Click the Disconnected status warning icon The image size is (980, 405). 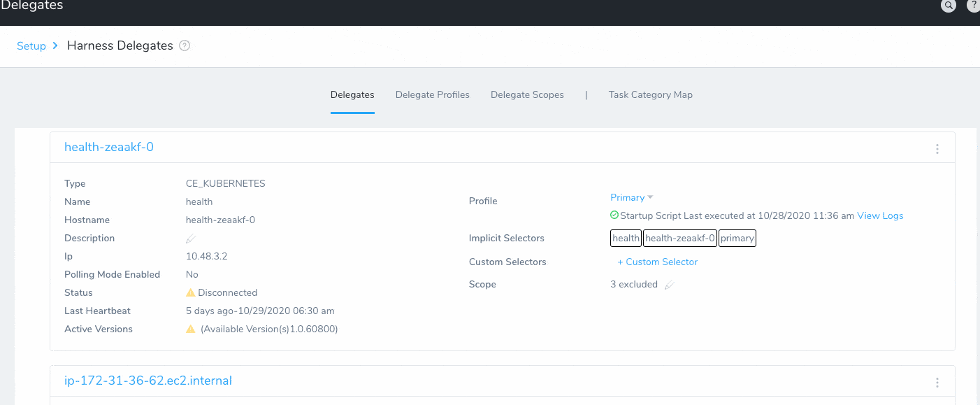point(190,292)
